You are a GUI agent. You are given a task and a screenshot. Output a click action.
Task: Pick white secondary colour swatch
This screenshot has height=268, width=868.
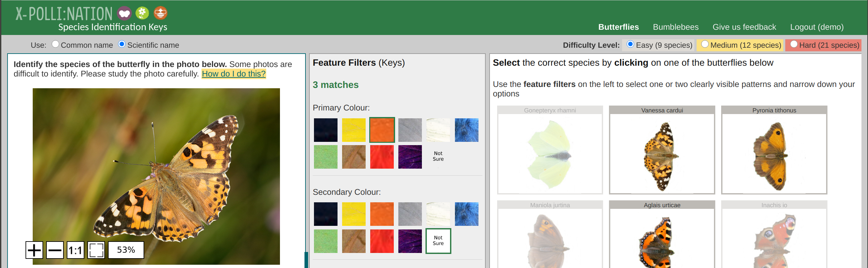coord(438,214)
